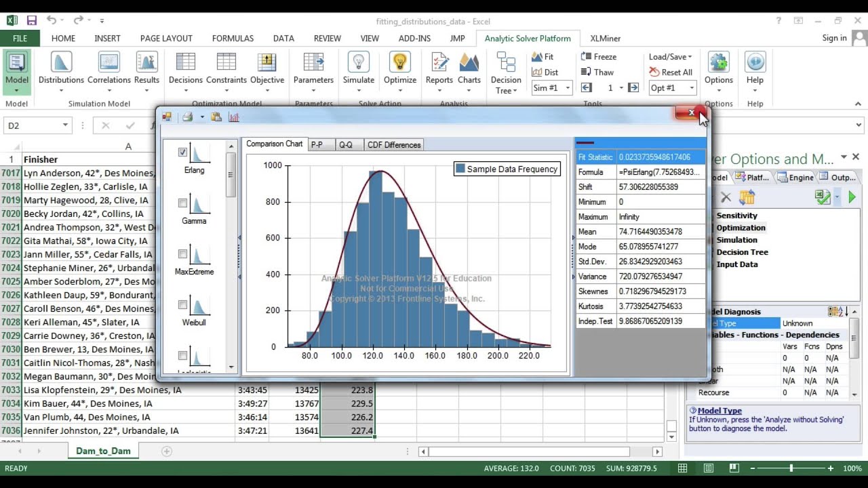
Task: Open the print icon dropdown arrow in dialog
Action: click(201, 117)
